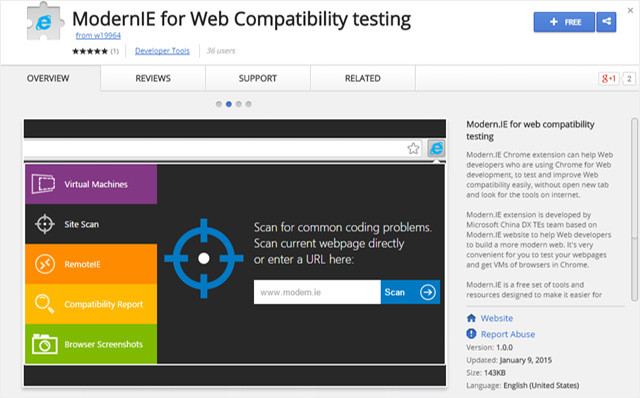Open the Browser Screenshots camera tile
Image resolution: width=640 pixels, height=398 pixels.
(91, 344)
